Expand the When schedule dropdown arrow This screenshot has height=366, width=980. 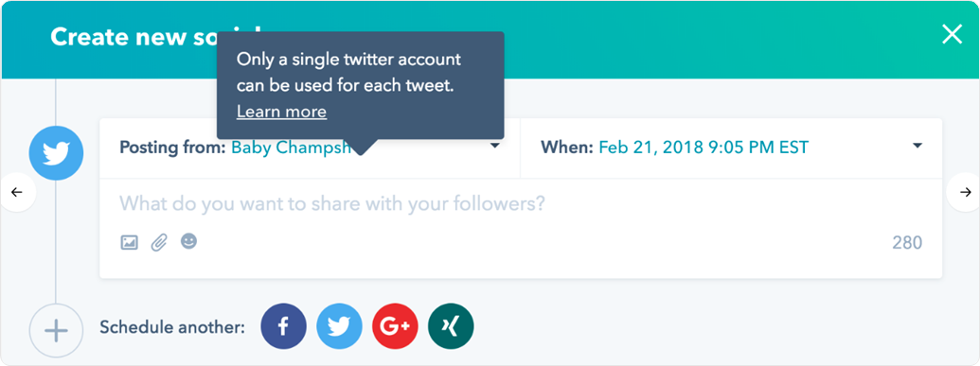(918, 146)
